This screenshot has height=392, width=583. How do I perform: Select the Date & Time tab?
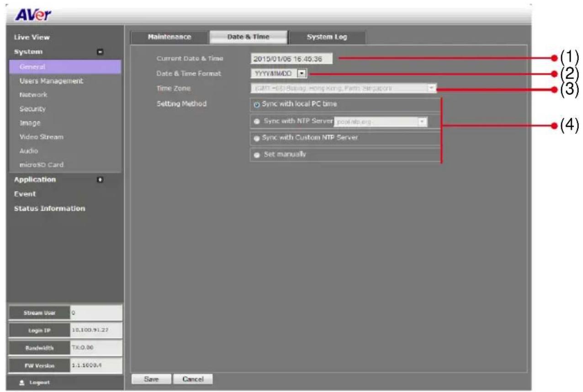249,37
